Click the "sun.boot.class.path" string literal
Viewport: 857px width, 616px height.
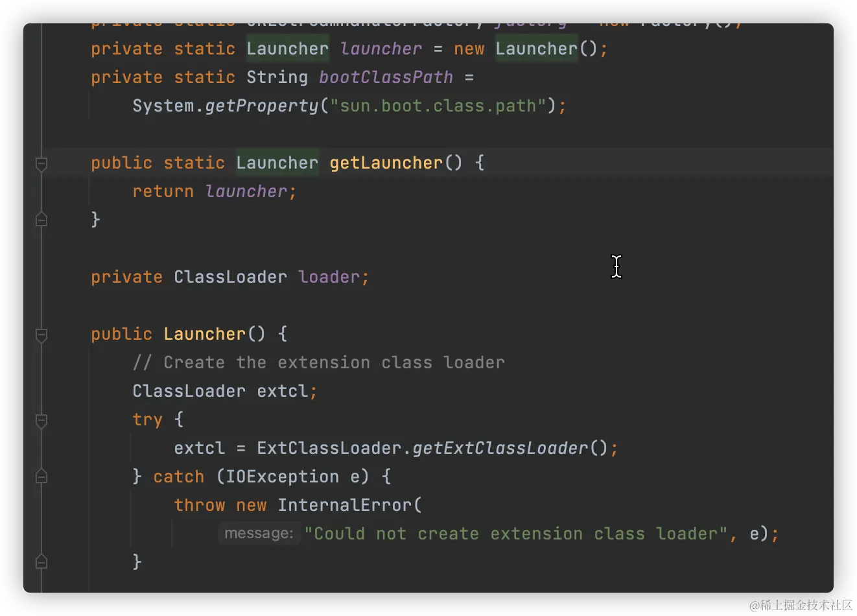click(438, 106)
